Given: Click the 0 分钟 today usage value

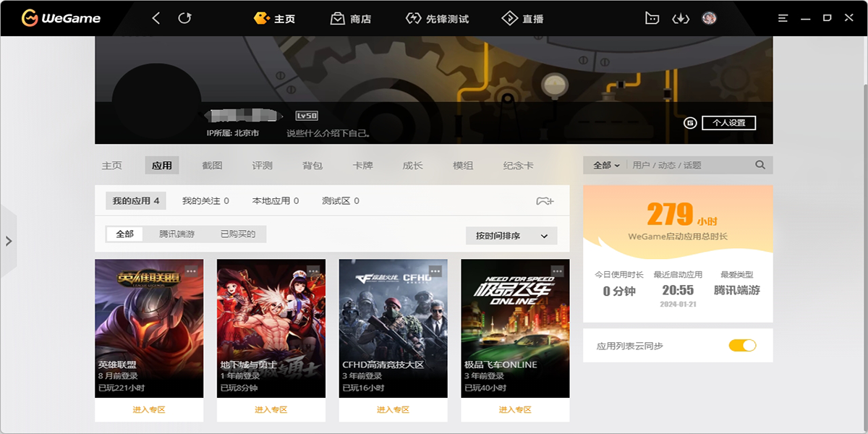Looking at the screenshot, I should point(619,292).
